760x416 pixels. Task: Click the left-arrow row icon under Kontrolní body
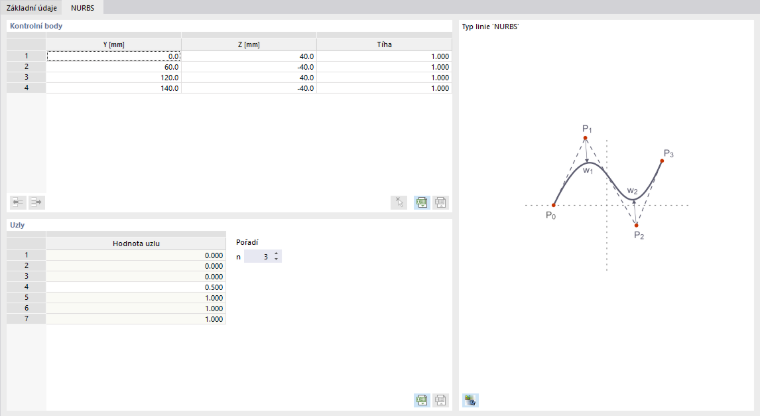(x=18, y=202)
